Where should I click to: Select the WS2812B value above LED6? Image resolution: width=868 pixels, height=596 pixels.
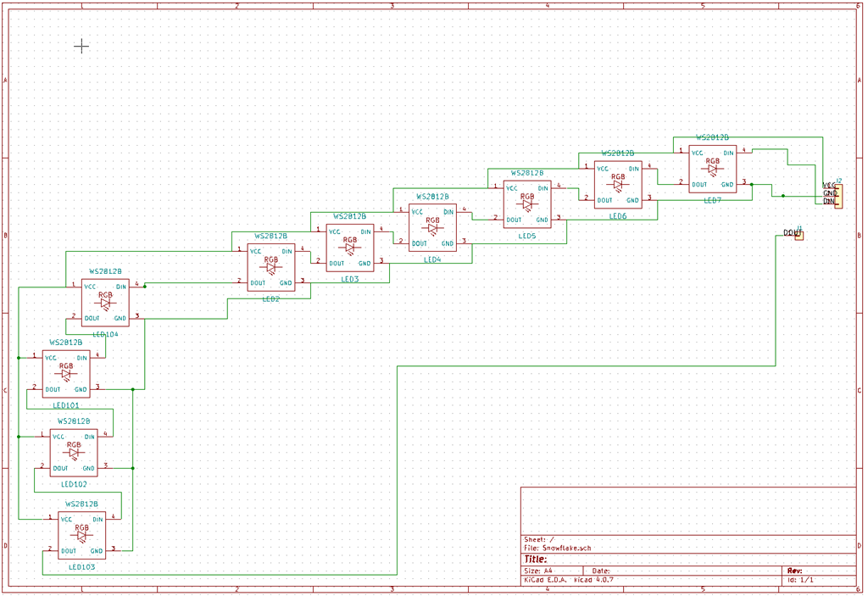pyautogui.click(x=618, y=153)
